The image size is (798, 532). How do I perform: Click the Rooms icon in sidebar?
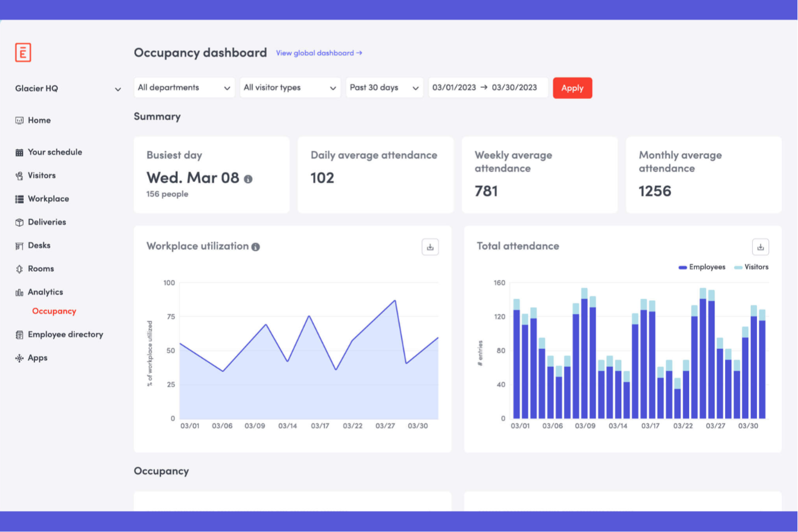pyautogui.click(x=19, y=269)
